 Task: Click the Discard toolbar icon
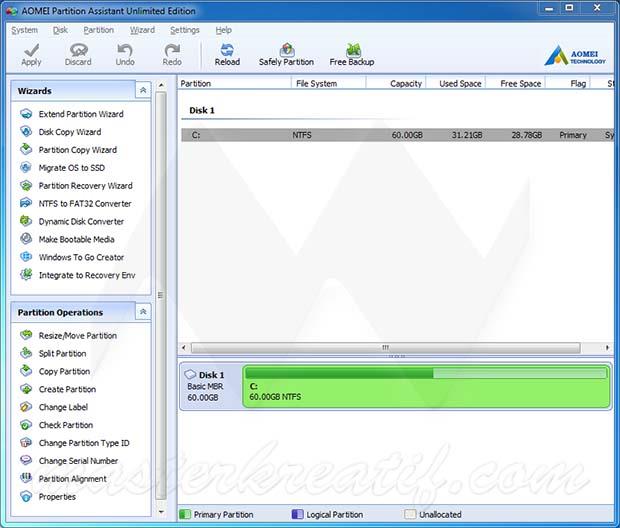tap(78, 50)
